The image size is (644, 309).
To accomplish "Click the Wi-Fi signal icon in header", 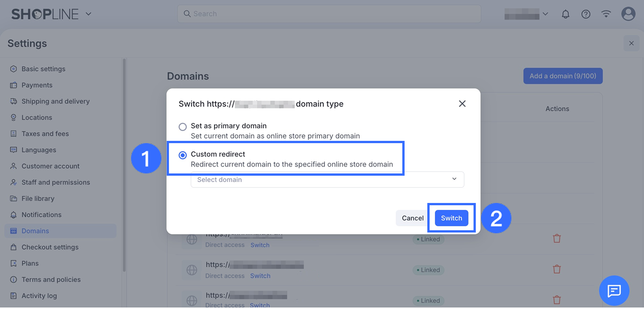I will point(606,14).
